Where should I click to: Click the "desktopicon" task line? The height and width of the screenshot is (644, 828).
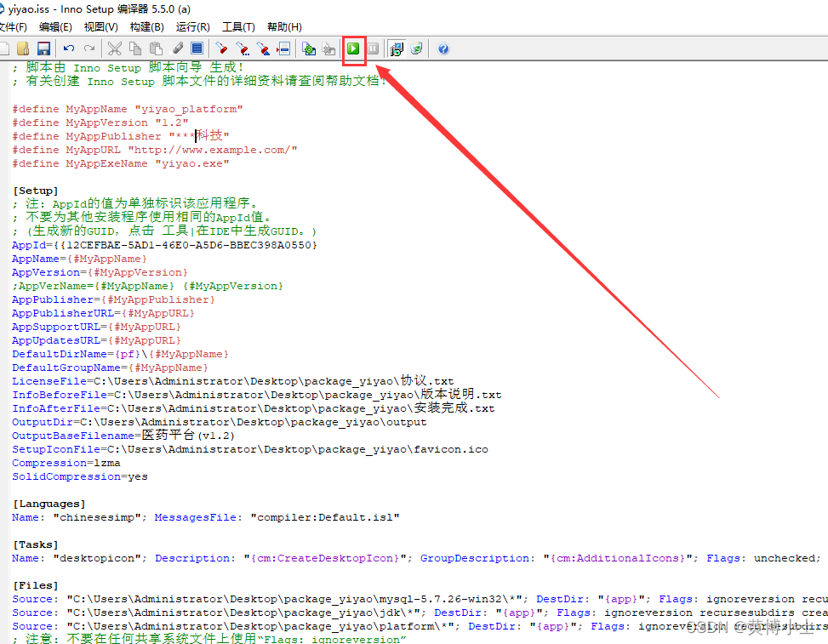tap(416, 558)
